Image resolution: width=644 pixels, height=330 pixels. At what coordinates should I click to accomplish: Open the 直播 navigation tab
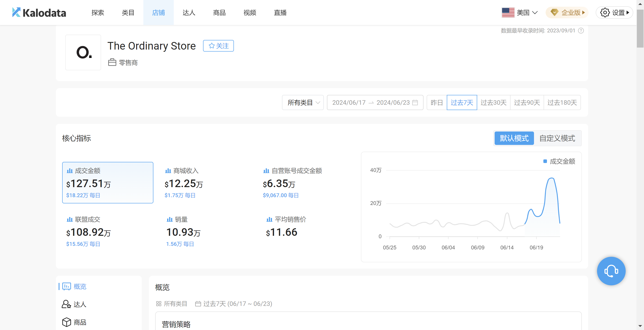click(x=280, y=13)
